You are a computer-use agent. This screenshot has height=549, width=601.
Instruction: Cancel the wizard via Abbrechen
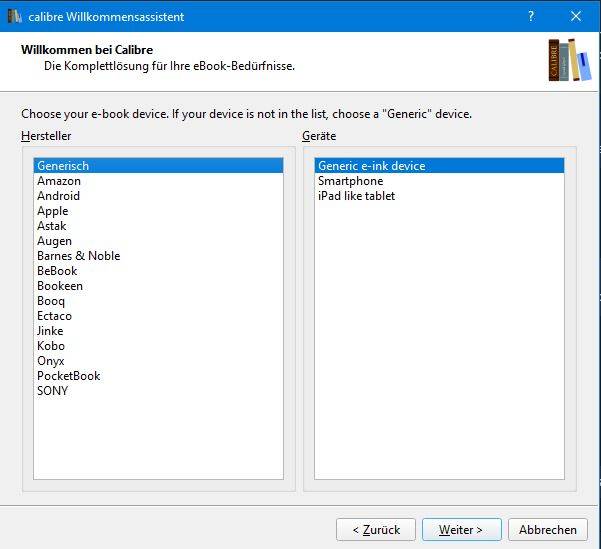[x=548, y=530]
